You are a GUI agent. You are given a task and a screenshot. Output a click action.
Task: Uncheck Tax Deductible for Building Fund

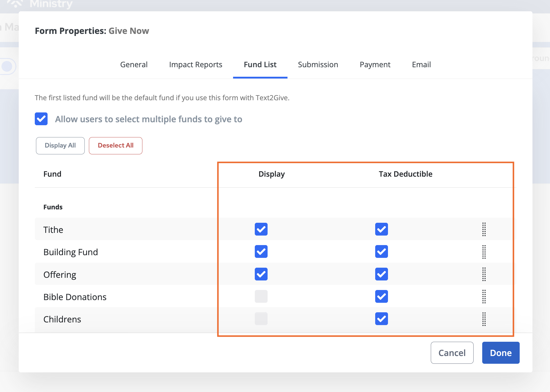pyautogui.click(x=381, y=252)
